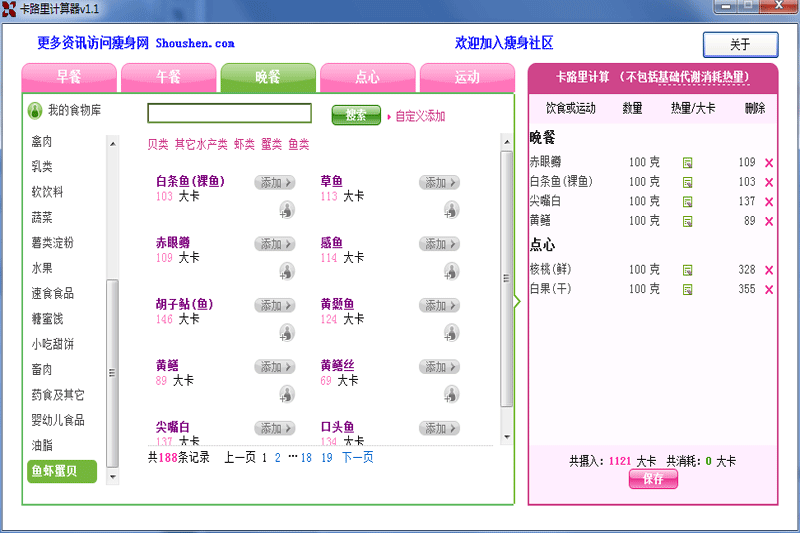
Task: Add 黄鳝丝 with its 添加 button
Action: (439, 367)
